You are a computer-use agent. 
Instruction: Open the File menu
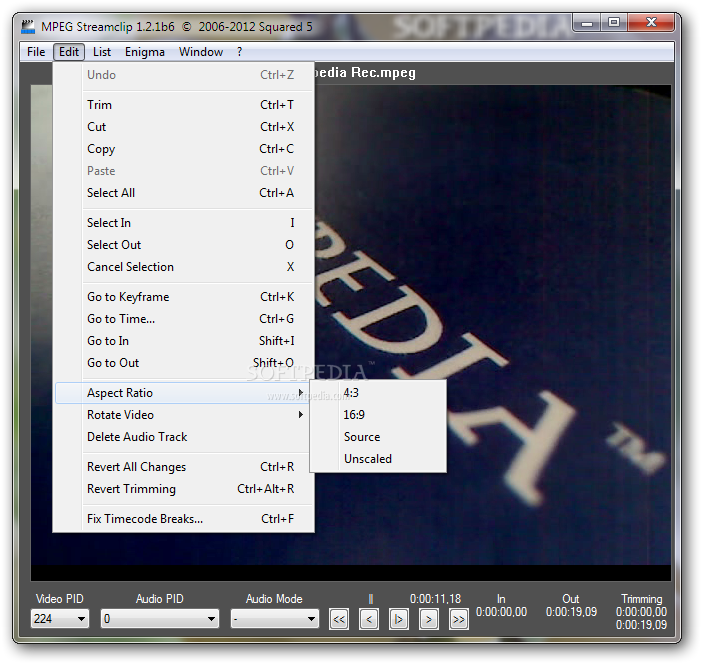pyautogui.click(x=36, y=52)
